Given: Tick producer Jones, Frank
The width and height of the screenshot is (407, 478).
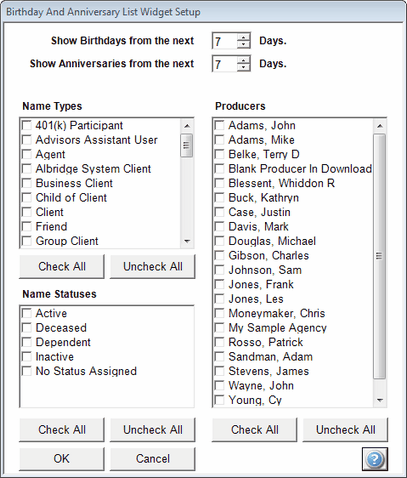Looking at the screenshot, I should tap(219, 284).
